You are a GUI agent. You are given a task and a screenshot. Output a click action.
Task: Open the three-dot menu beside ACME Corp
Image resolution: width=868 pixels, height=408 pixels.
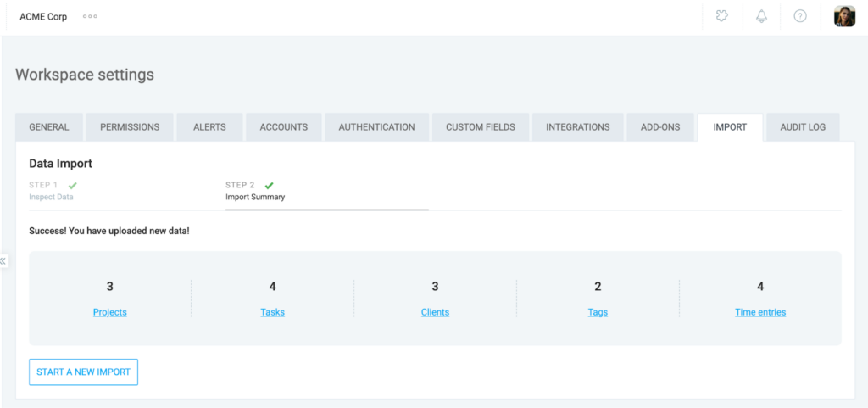click(x=90, y=17)
